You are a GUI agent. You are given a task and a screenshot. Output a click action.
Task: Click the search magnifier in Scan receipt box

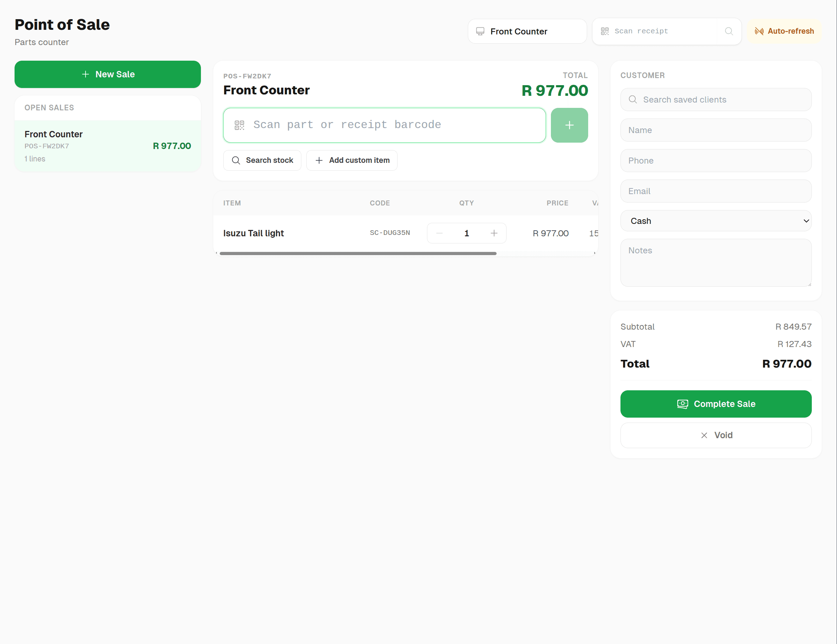pyautogui.click(x=729, y=31)
